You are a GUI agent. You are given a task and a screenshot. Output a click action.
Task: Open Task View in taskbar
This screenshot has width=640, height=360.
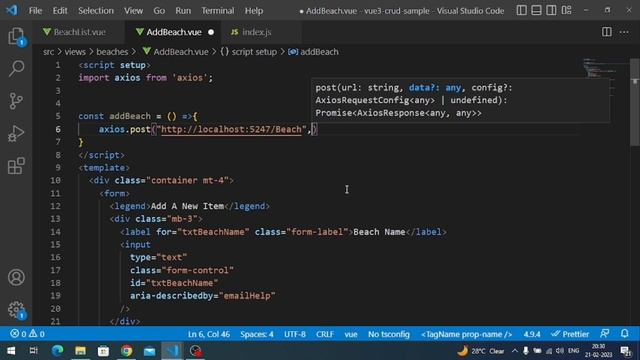coord(34,351)
